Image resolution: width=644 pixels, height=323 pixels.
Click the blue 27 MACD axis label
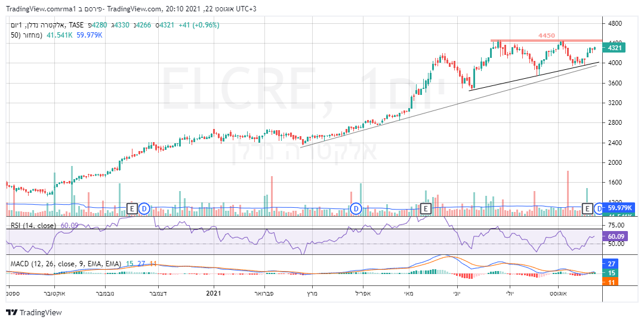pos(609,264)
